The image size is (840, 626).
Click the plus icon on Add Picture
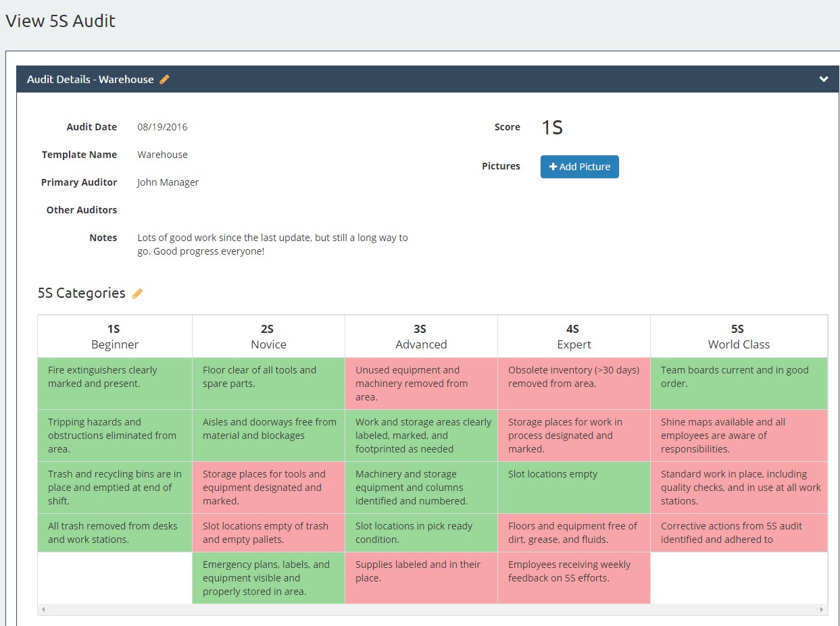pos(553,166)
